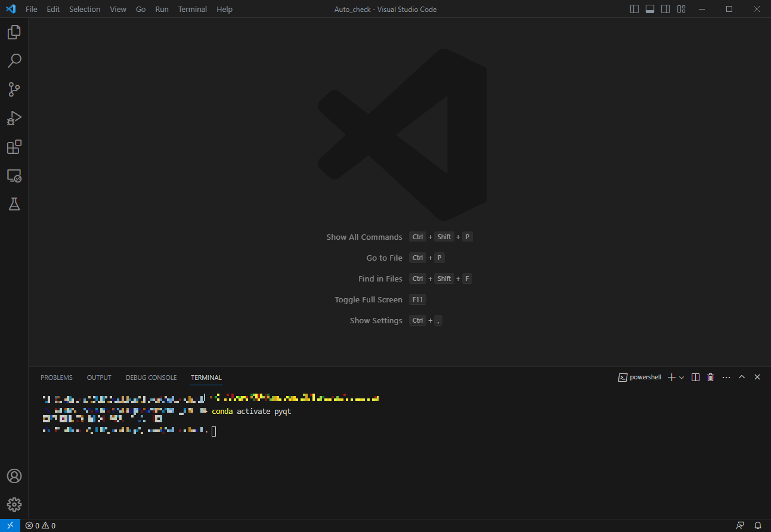
Task: Open Remote Explorer view
Action: click(x=14, y=175)
